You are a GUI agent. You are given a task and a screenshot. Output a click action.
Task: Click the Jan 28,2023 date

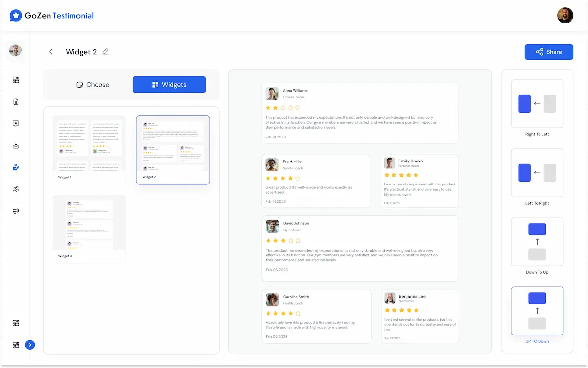[392, 337]
